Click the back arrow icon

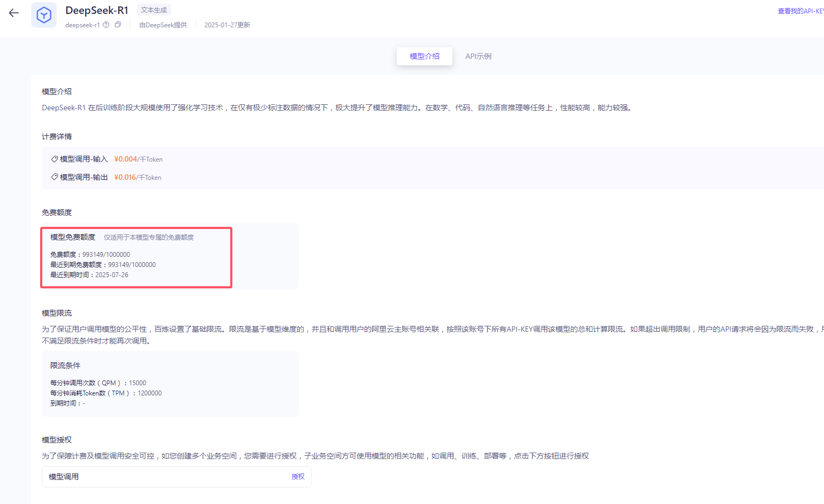coord(14,13)
